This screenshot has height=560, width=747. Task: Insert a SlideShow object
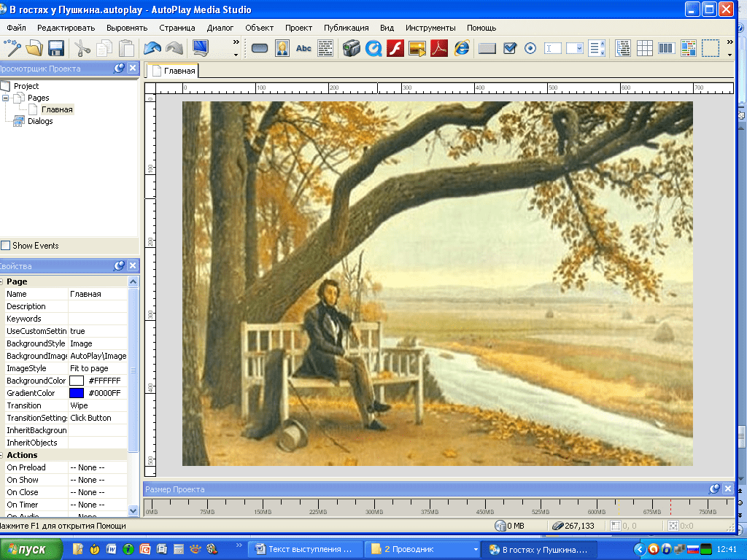(x=417, y=49)
